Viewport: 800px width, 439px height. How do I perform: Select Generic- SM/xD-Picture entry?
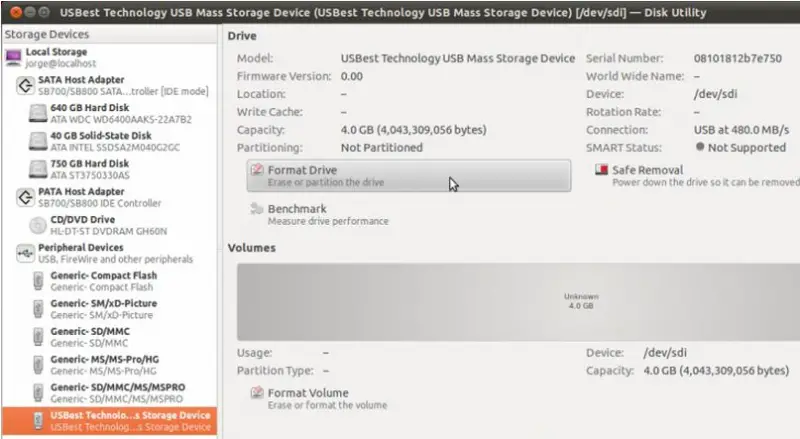tap(109, 309)
